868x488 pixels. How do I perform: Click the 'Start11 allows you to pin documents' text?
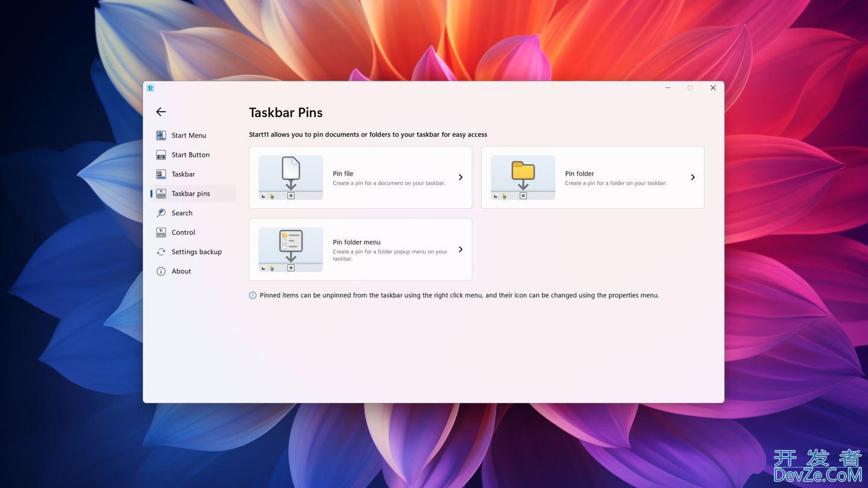point(368,135)
